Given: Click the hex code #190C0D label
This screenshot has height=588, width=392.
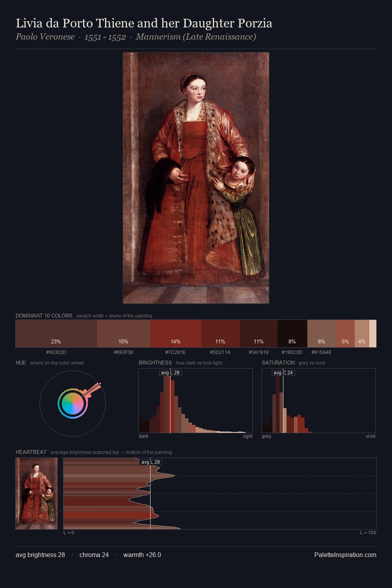Looking at the screenshot, I should [x=292, y=352].
